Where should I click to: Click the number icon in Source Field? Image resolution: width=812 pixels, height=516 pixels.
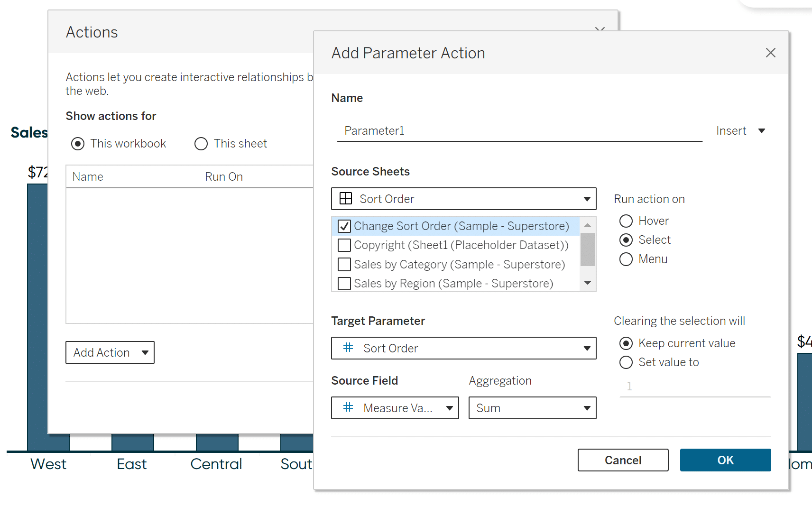(348, 407)
